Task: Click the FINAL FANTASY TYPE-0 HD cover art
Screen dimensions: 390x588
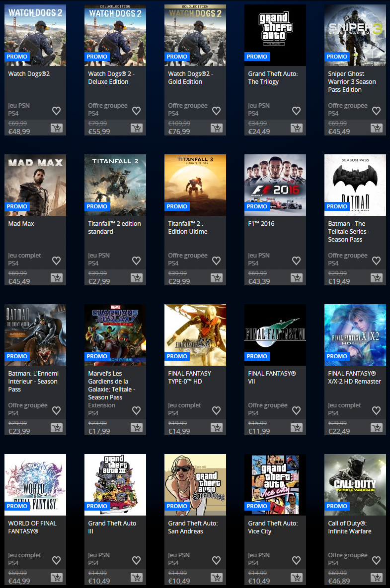Action: click(195, 330)
